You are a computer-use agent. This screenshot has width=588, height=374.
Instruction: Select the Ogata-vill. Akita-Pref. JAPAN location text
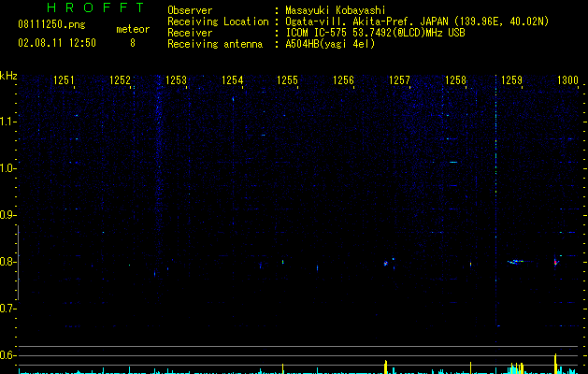[x=366, y=22]
